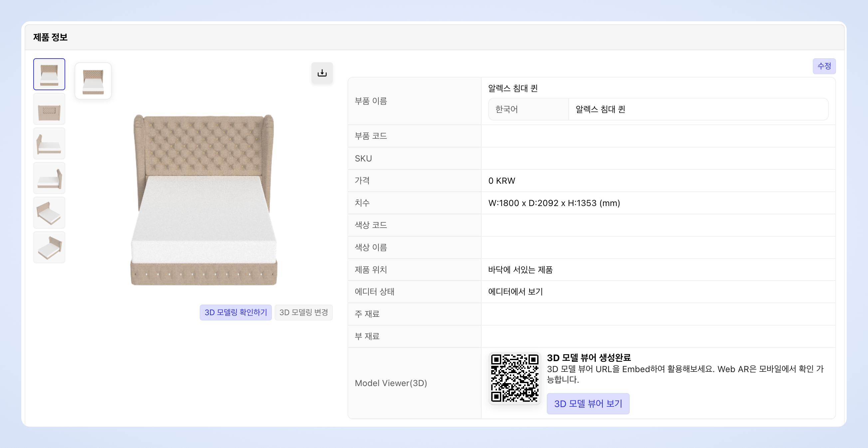The image size is (868, 448).
Task: Click 3D 모델링 확인하기 button
Action: click(236, 313)
